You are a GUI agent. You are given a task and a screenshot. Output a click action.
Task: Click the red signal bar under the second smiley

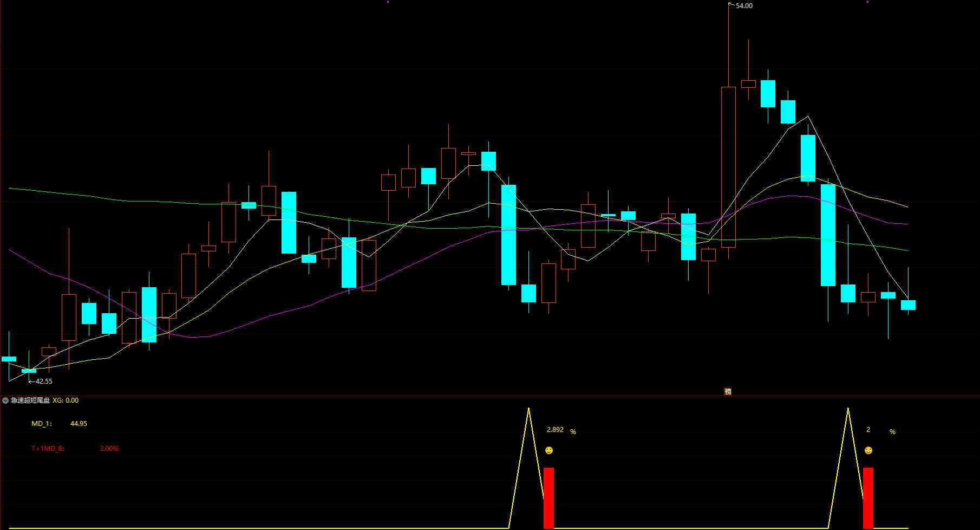(x=868, y=498)
